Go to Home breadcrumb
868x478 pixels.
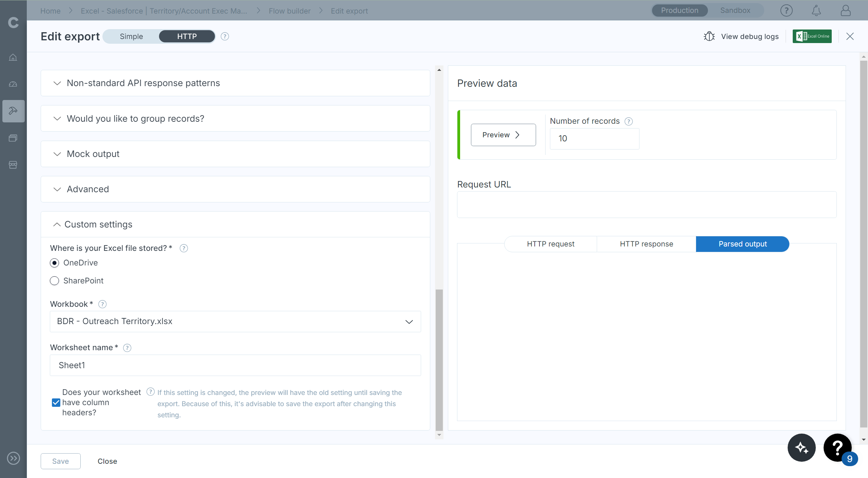point(51,11)
